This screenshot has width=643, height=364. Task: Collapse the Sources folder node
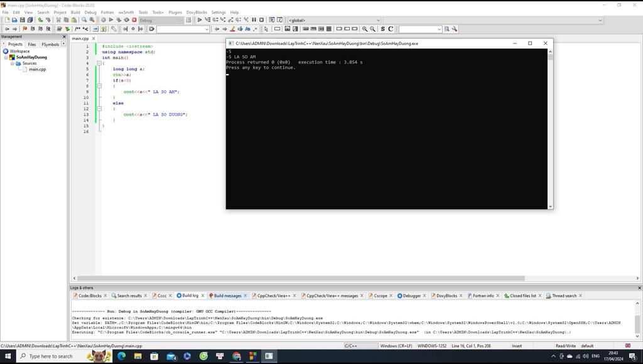click(x=13, y=63)
